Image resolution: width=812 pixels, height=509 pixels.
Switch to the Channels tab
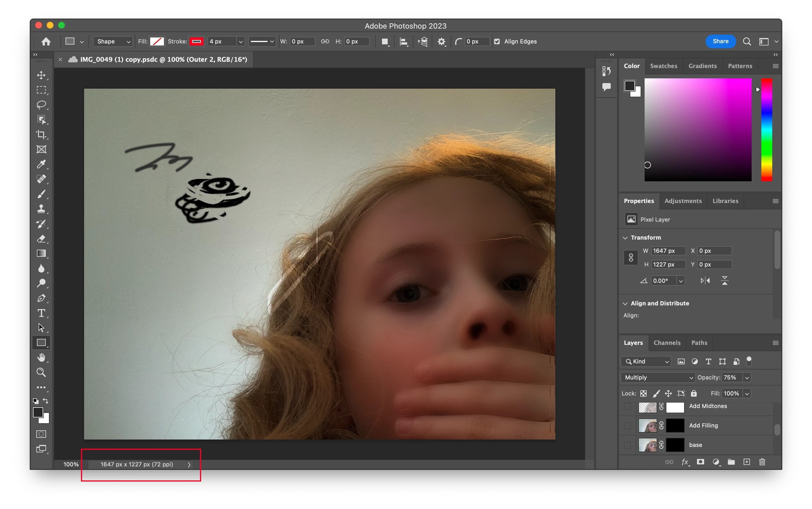667,343
